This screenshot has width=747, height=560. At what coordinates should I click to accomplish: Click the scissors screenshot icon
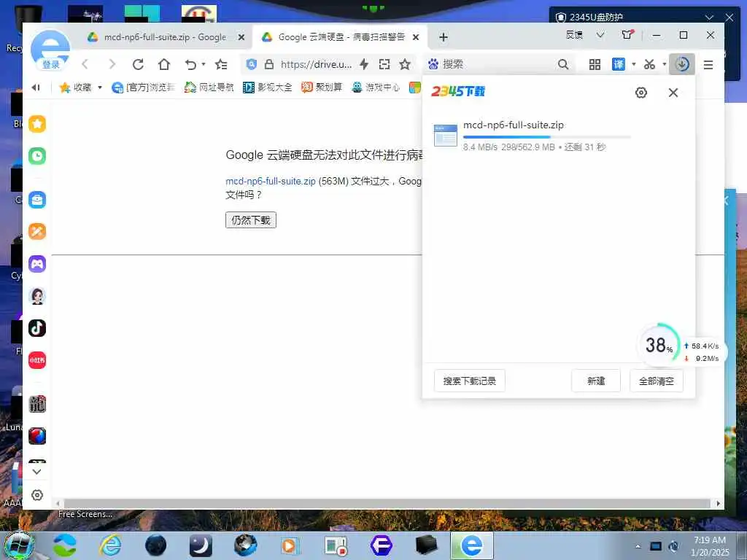click(x=649, y=64)
